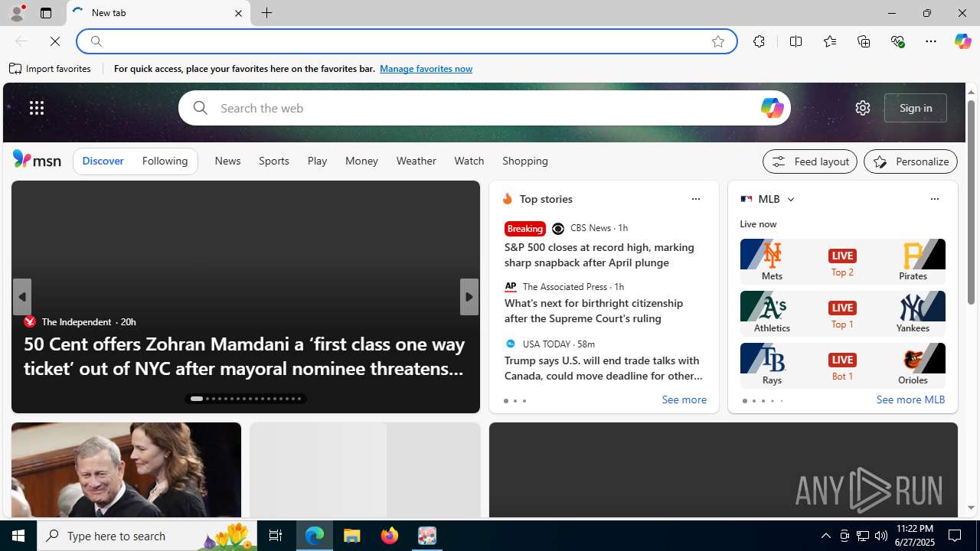This screenshot has width=980, height=551.
Task: Click Import favorites
Action: click(51, 69)
